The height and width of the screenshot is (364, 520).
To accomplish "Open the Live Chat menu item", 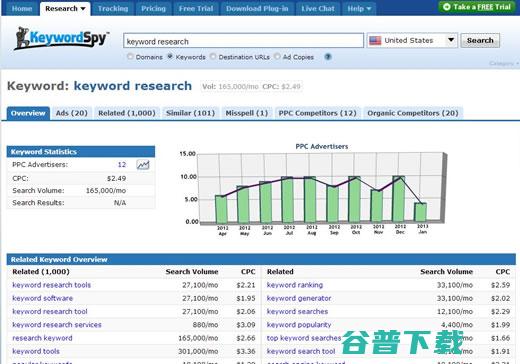I will (318, 9).
